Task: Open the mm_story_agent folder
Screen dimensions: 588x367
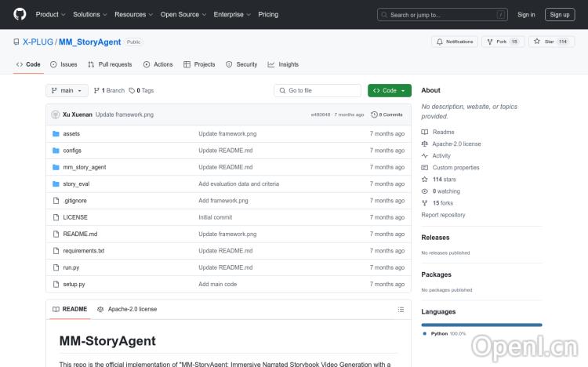Action: [84, 167]
